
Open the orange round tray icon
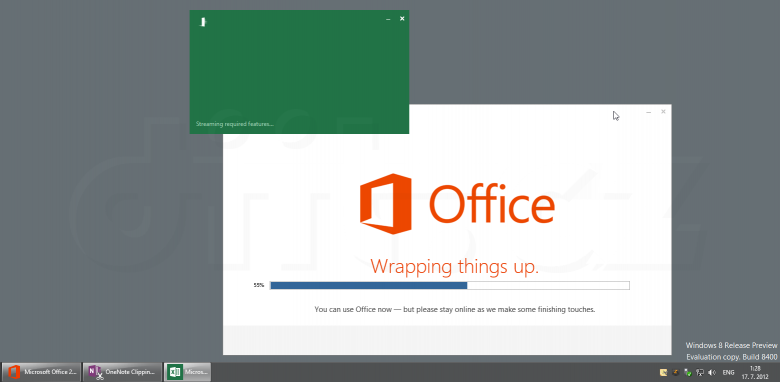tap(676, 372)
